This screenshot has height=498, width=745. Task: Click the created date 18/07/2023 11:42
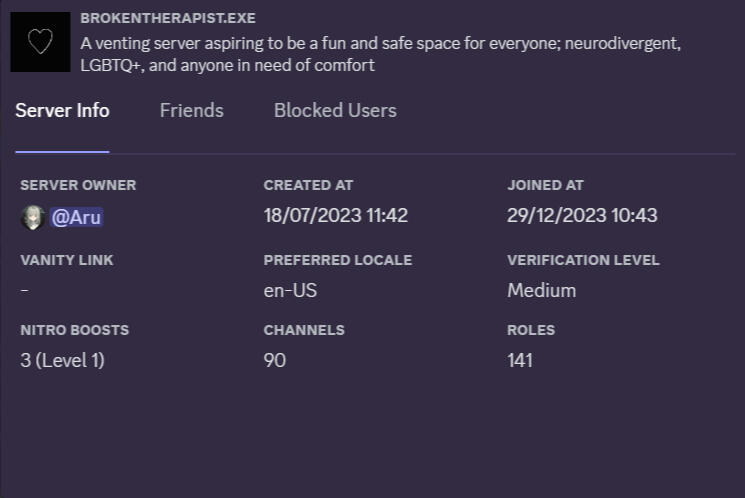click(335, 215)
